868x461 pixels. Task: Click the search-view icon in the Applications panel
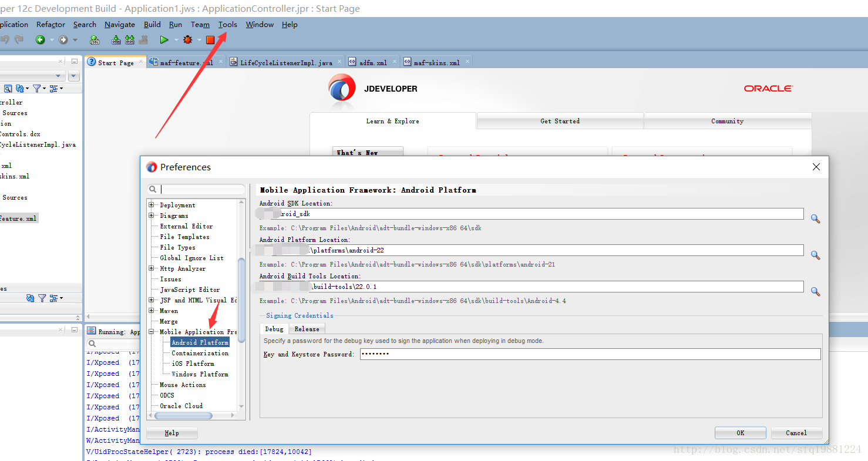pyautogui.click(x=8, y=88)
